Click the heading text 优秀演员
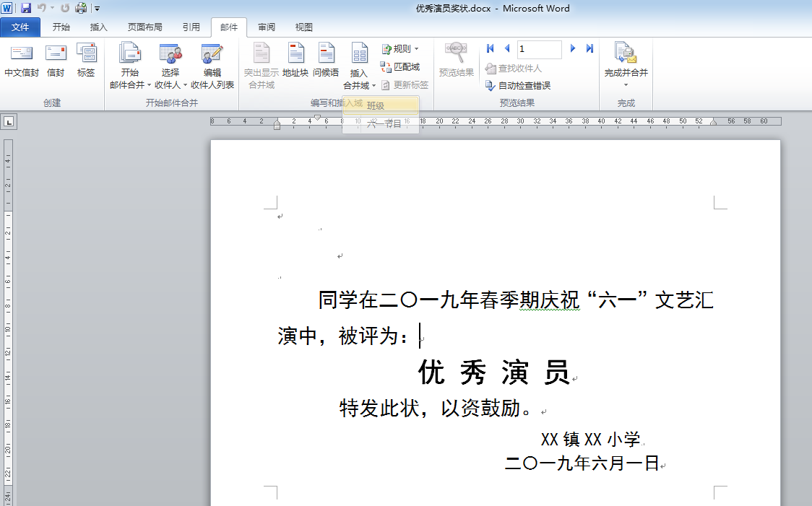 494,372
